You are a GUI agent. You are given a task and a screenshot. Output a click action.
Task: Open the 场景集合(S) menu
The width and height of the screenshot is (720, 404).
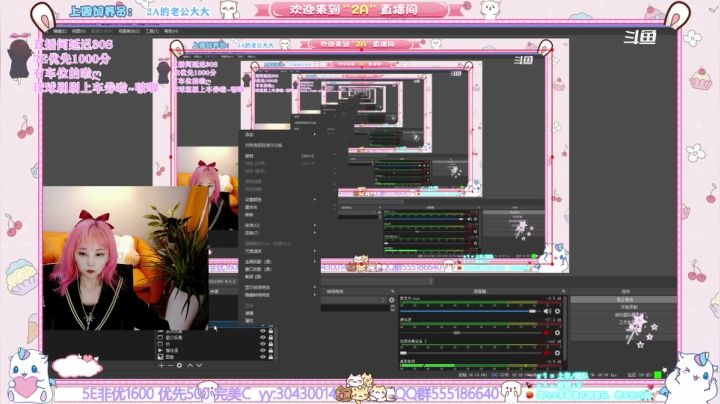(129, 31)
